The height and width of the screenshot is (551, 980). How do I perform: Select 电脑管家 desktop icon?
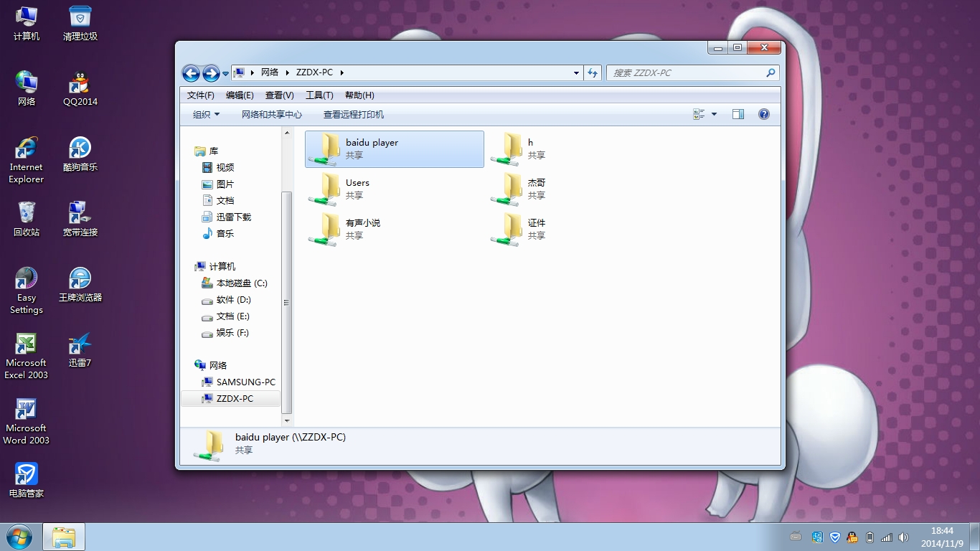click(x=27, y=481)
